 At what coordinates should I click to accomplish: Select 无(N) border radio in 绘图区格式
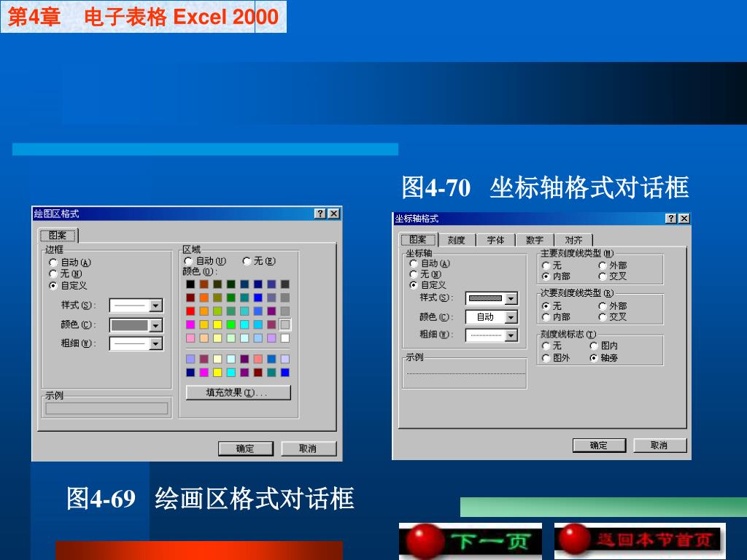[53, 274]
